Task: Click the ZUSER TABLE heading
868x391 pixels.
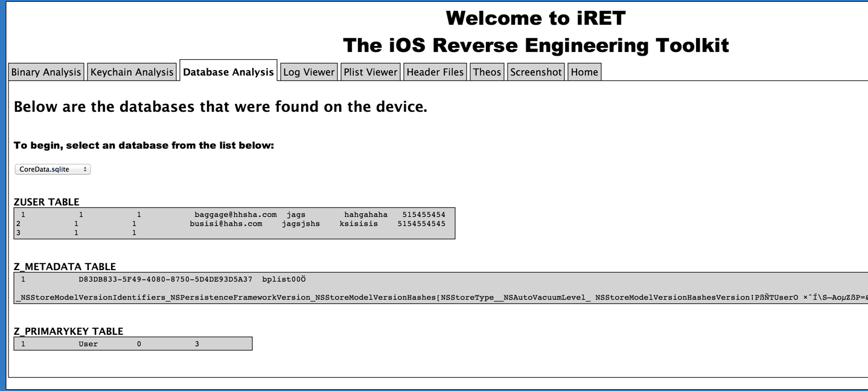Action: point(46,202)
